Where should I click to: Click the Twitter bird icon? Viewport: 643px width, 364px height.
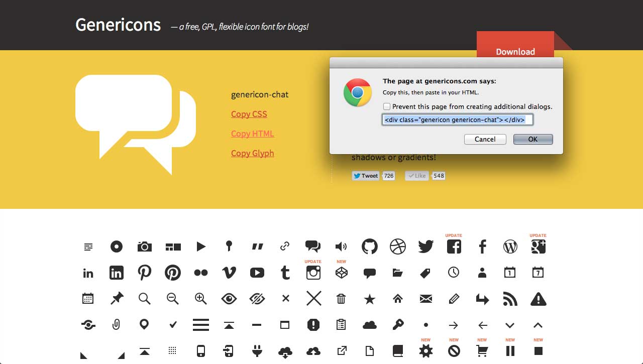click(x=425, y=247)
